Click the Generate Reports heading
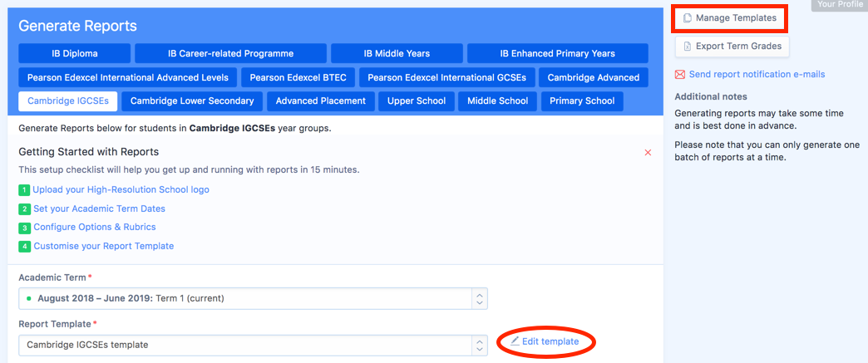The image size is (868, 363). pyautogui.click(x=77, y=26)
